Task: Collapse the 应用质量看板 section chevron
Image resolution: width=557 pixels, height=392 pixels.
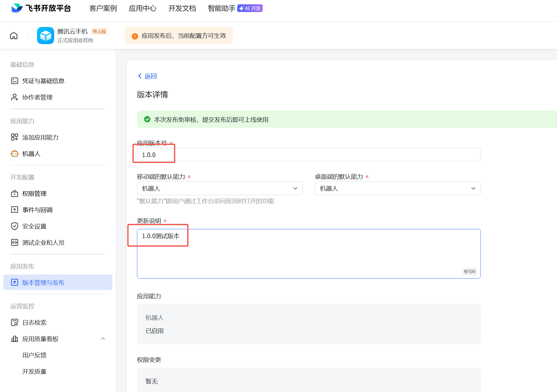Action: click(x=103, y=339)
